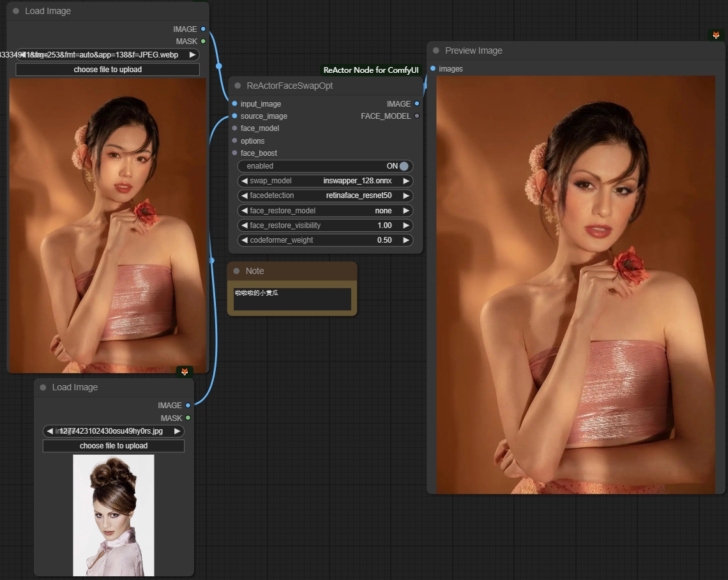The height and width of the screenshot is (580, 728).
Task: Click choose file to upload in top Load Image
Action: [107, 70]
